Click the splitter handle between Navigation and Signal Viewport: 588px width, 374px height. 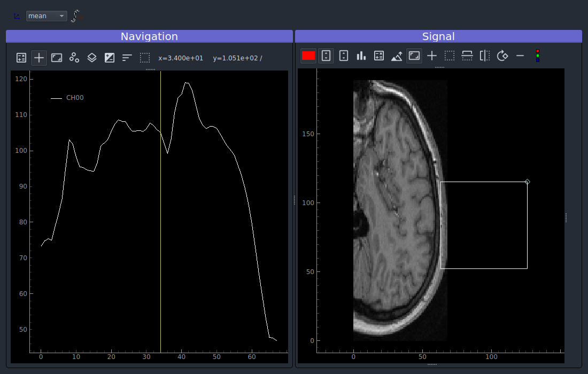point(294,200)
